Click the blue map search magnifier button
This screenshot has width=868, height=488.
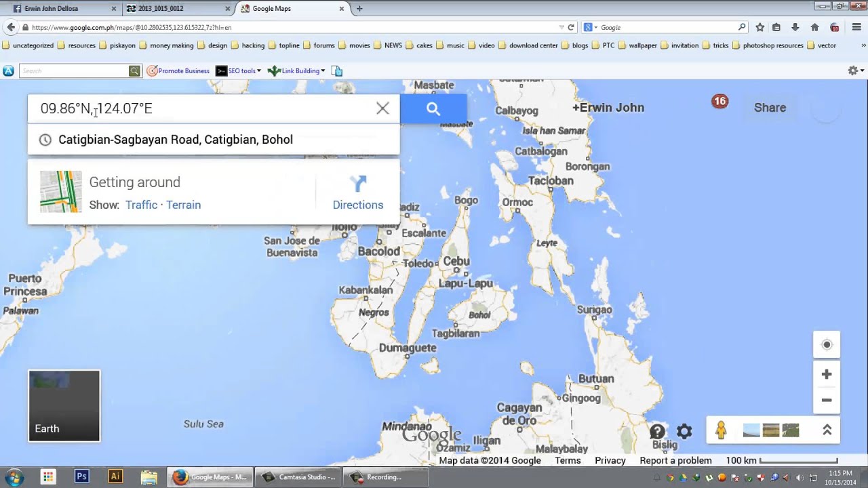[433, 108]
